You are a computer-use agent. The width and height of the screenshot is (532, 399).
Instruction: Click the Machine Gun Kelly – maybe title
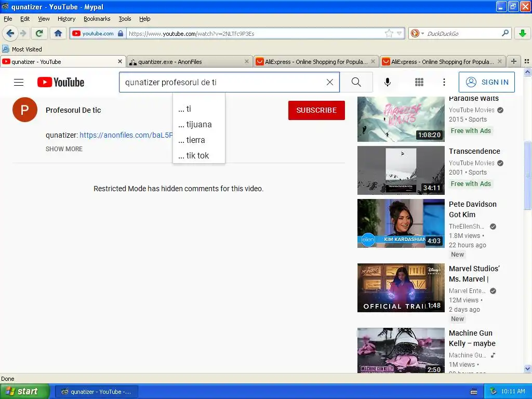tap(472, 338)
